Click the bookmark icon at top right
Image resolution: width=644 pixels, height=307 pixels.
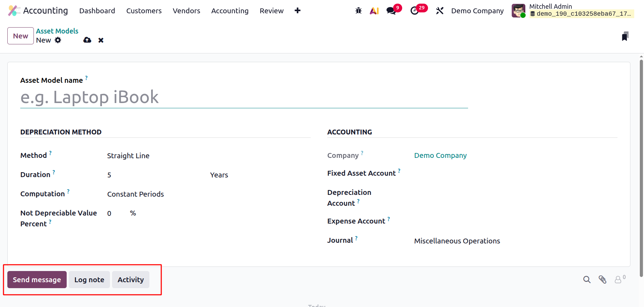coord(625,36)
